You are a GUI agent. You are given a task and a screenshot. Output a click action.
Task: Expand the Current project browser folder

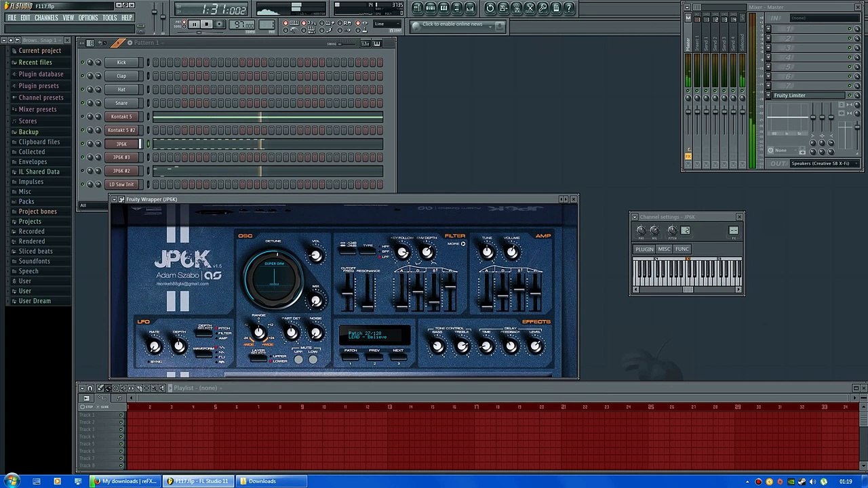pos(39,51)
